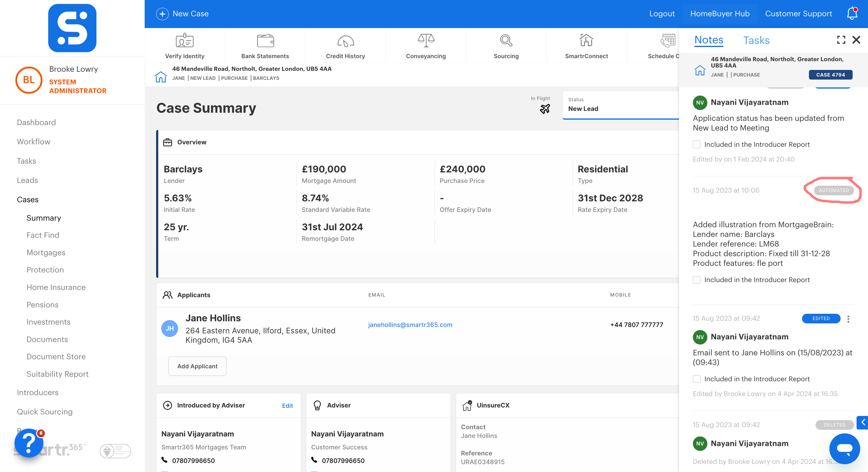
Task: Open Conveyancing scales icon
Action: click(x=426, y=40)
